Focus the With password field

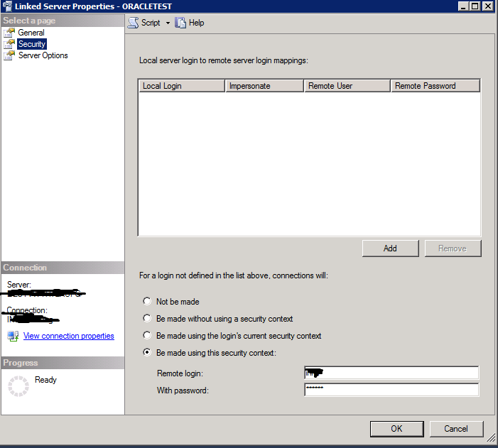[x=391, y=390]
